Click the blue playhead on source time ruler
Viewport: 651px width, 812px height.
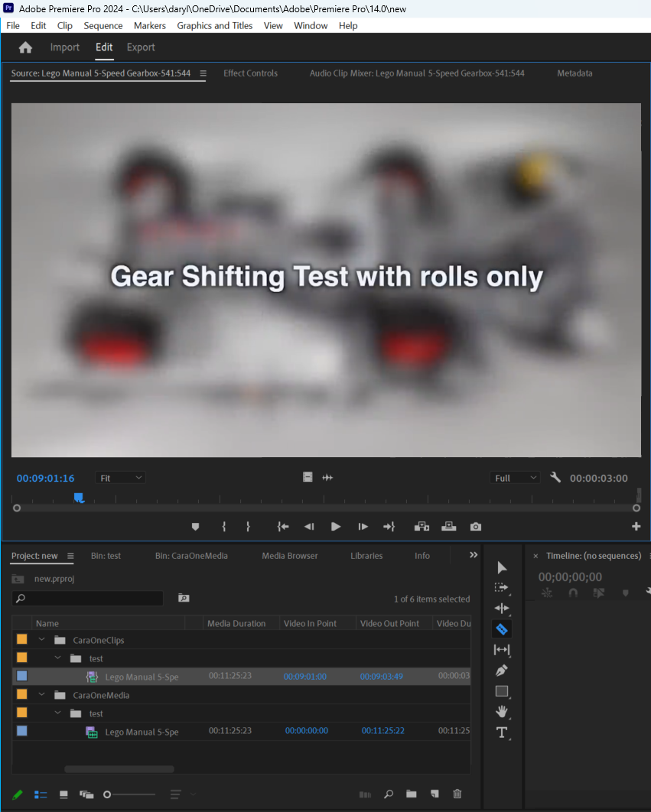tap(79, 498)
